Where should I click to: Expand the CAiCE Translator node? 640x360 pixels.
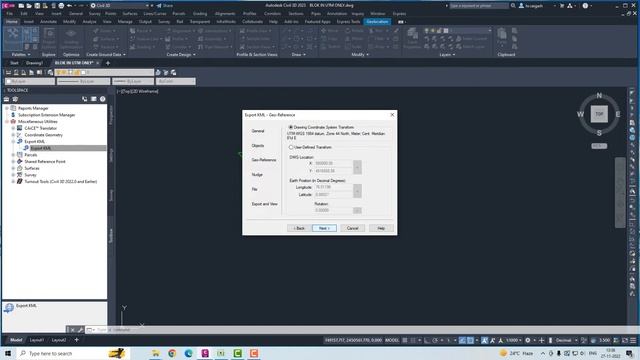click(13, 128)
